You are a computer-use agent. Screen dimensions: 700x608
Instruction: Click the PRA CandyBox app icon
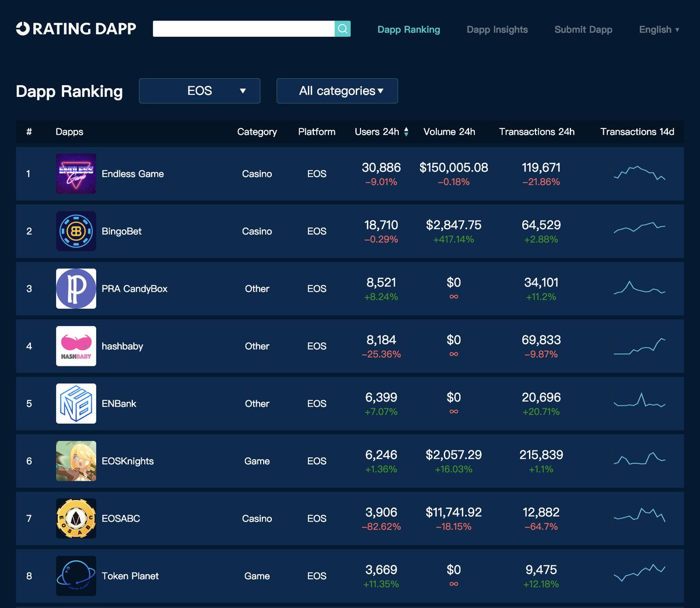[76, 289]
